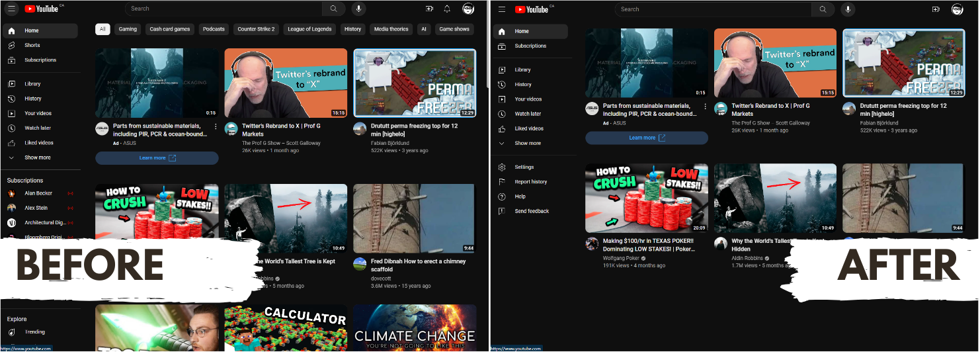The image size is (980, 352).
Task: Open Subscriptions in the AFTER sidebar
Action: click(x=530, y=46)
